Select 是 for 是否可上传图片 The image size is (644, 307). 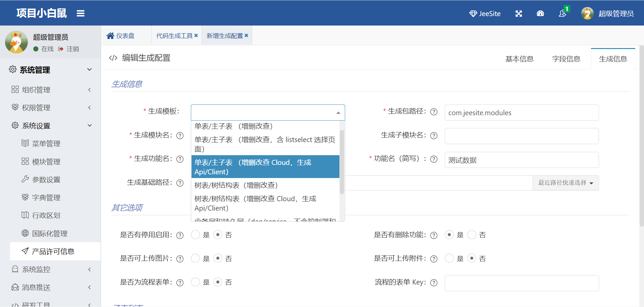[x=195, y=258]
